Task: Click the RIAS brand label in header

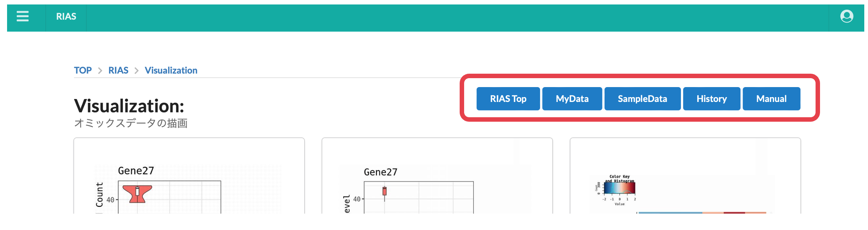Action: (66, 17)
